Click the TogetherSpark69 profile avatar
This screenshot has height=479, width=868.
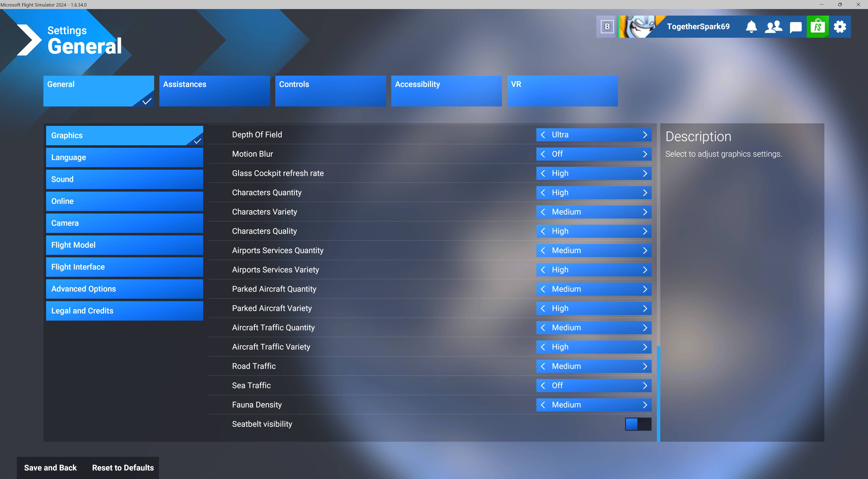point(637,27)
